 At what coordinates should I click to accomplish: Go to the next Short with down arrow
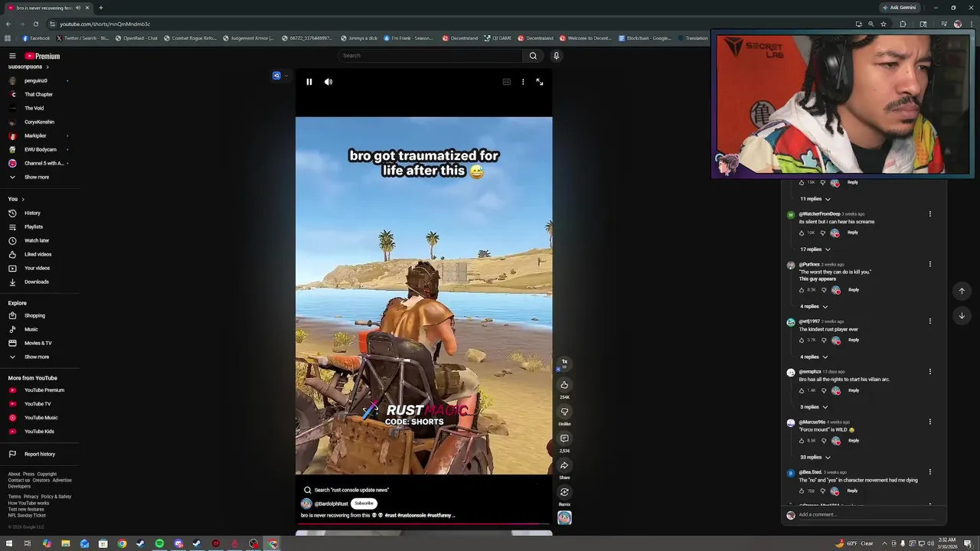962,315
